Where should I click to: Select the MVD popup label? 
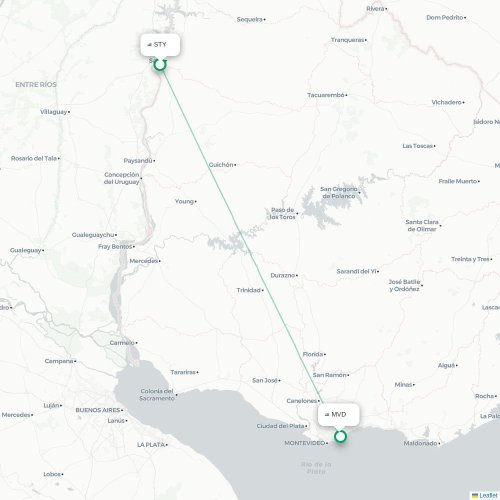[339, 415]
